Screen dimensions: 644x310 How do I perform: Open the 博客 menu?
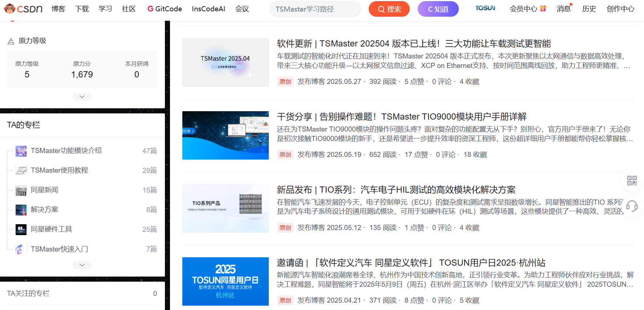(58, 9)
